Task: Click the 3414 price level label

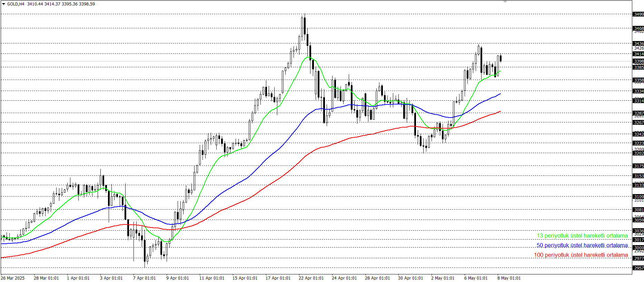Action: tap(638, 54)
